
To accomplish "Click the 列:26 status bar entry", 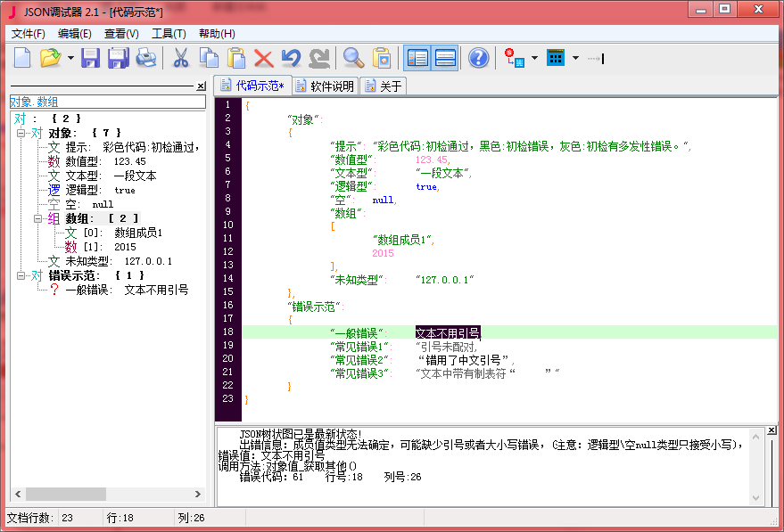I will tap(191, 518).
